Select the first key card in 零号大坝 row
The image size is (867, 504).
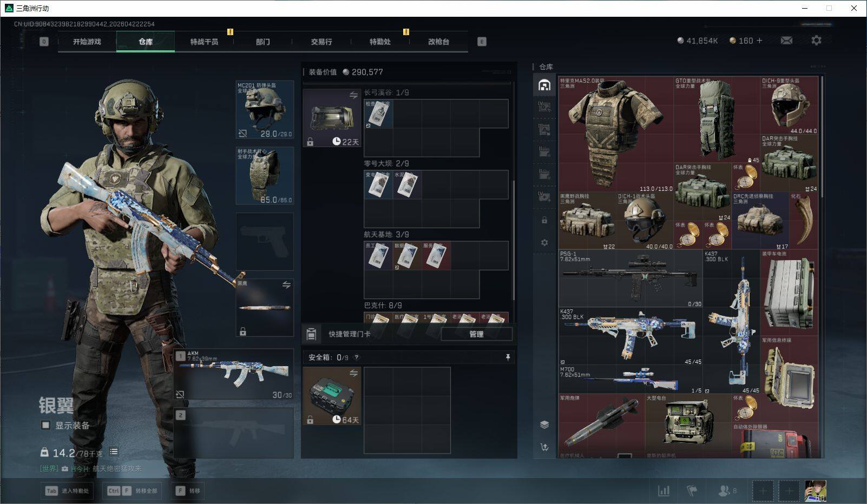[x=378, y=184]
